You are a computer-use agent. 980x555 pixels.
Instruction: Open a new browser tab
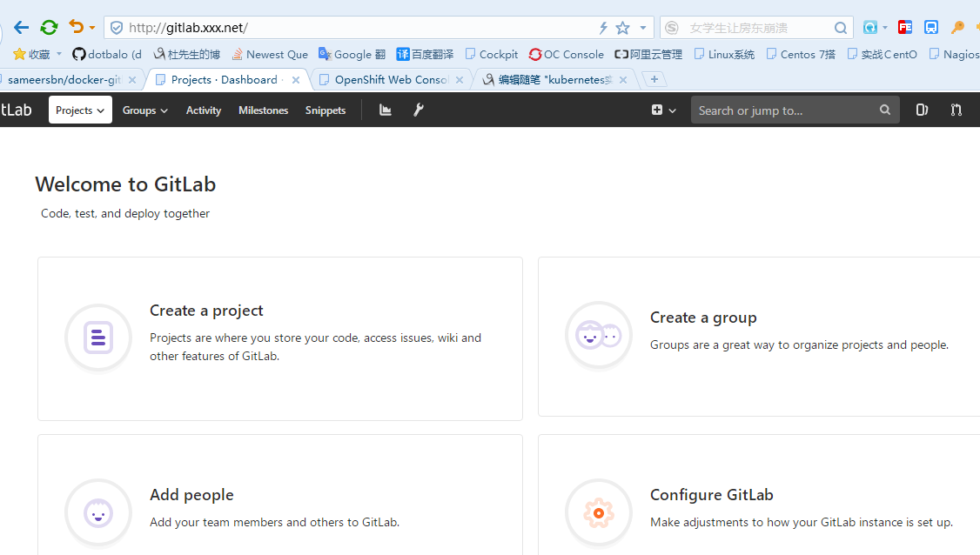click(654, 79)
